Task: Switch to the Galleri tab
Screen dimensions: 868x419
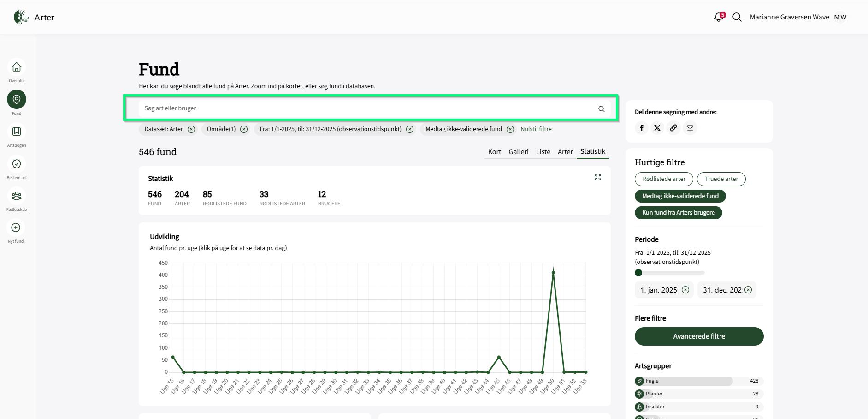Action: point(518,152)
